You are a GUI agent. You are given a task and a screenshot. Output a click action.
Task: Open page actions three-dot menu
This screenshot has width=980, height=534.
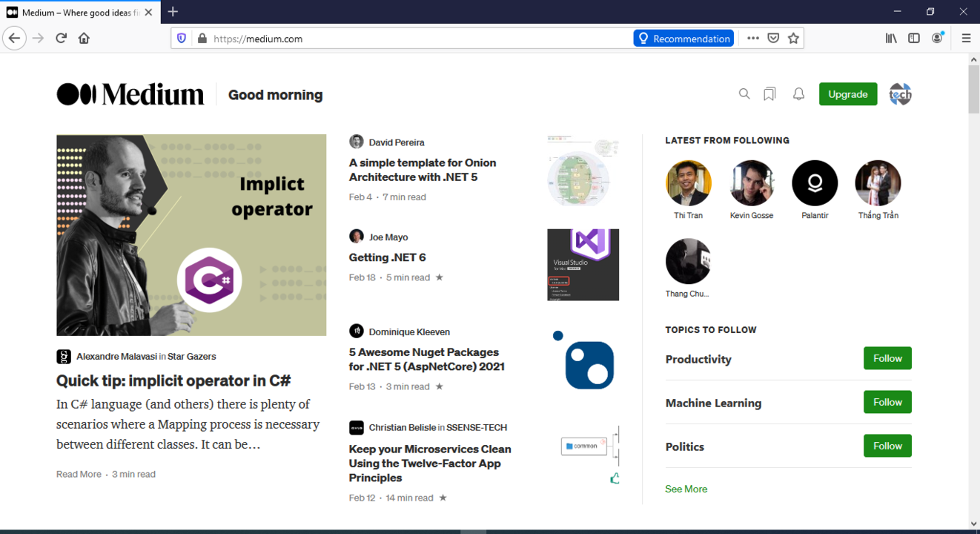tap(753, 39)
